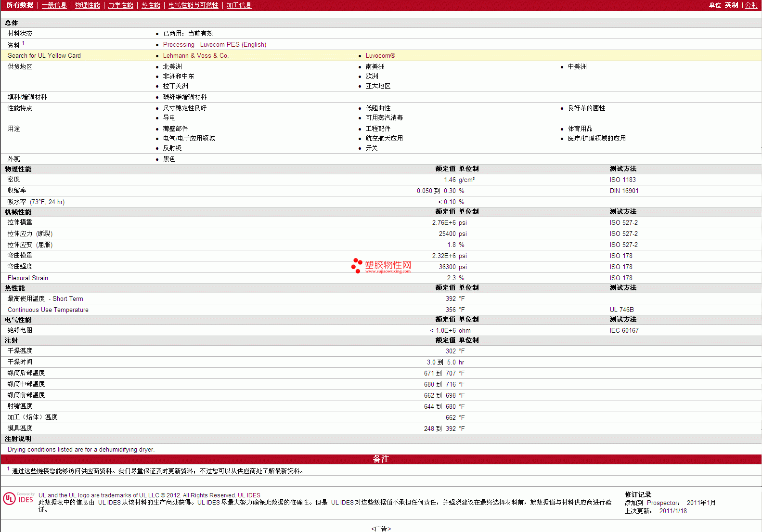762x532 pixels.
Task: Click the 机械性能 section header
Action: click(x=18, y=212)
